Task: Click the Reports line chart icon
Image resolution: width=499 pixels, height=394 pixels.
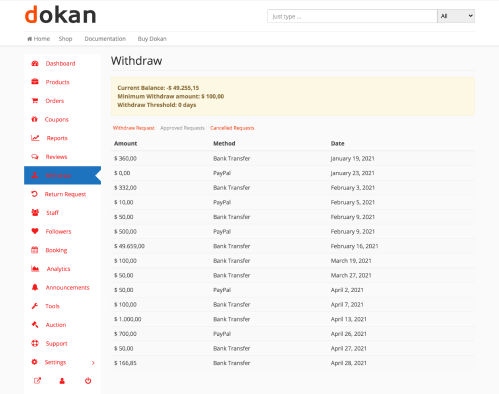Action: coord(35,138)
